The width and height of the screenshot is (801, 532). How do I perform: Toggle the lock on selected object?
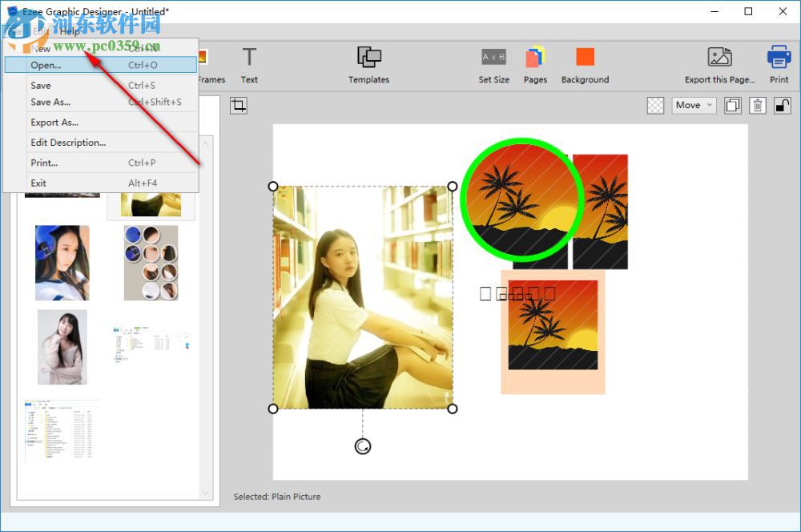[783, 105]
